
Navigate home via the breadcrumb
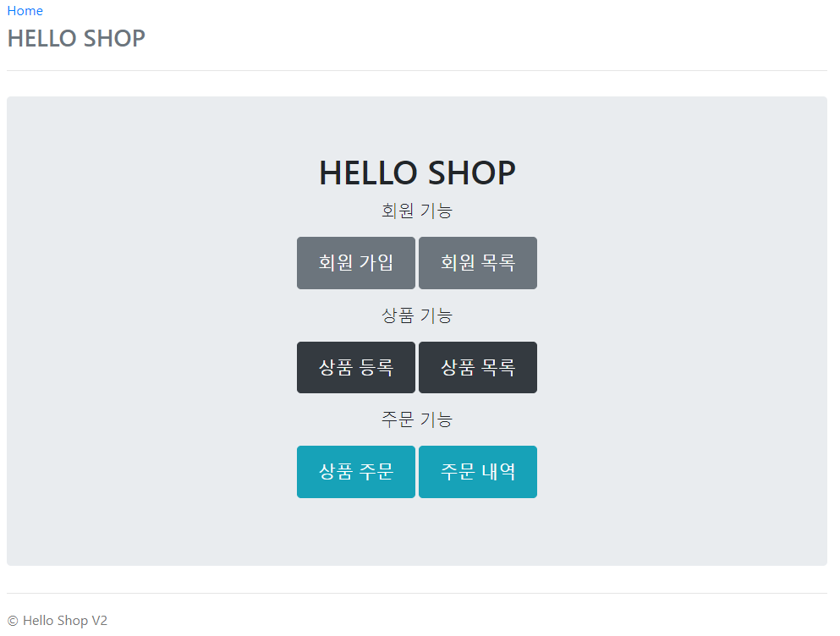coord(25,10)
